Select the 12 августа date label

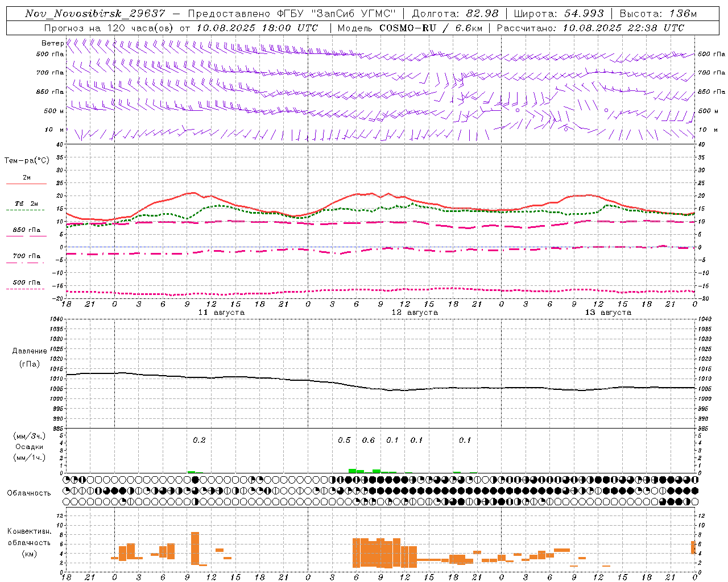(415, 313)
